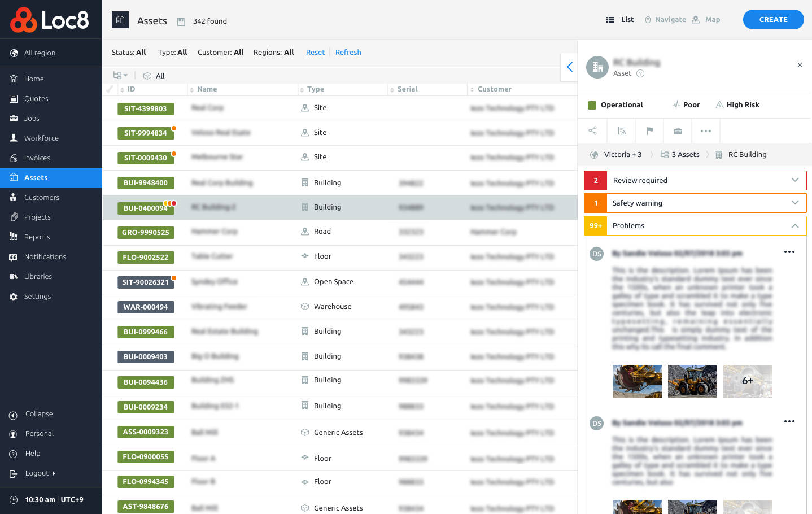Click the help question mark beside Asset
Screen dimensions: 812x514
[x=640, y=73]
